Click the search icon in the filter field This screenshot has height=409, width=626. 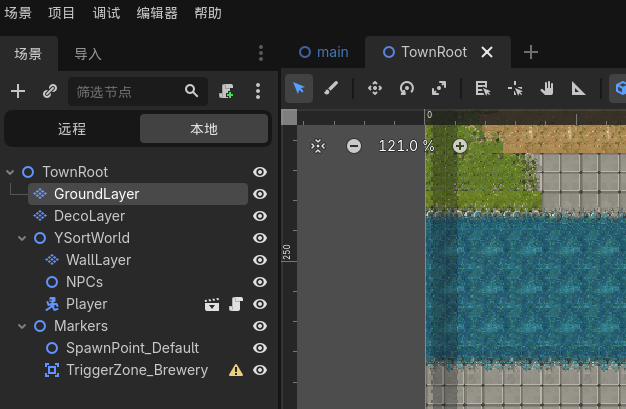click(x=192, y=91)
